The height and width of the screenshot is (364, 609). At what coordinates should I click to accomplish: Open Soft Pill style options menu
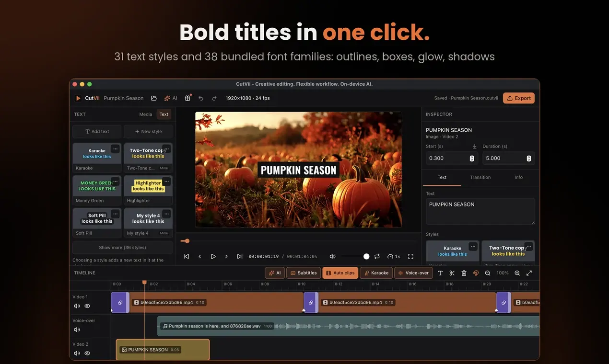[115, 214]
